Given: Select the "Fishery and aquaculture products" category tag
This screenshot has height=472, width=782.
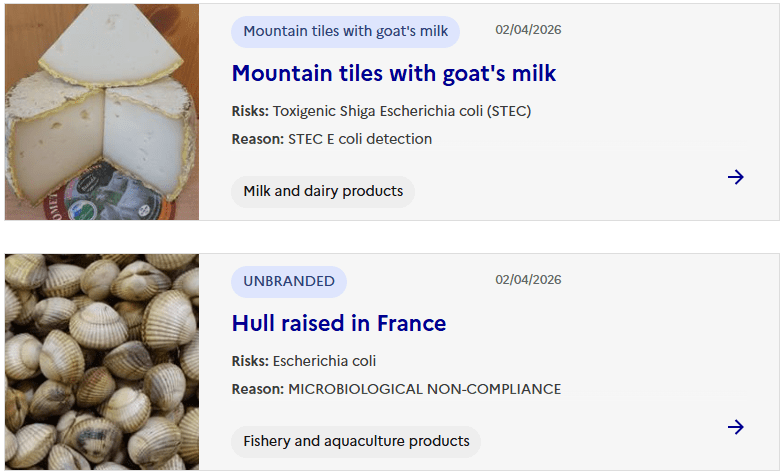Looking at the screenshot, I should point(356,441).
